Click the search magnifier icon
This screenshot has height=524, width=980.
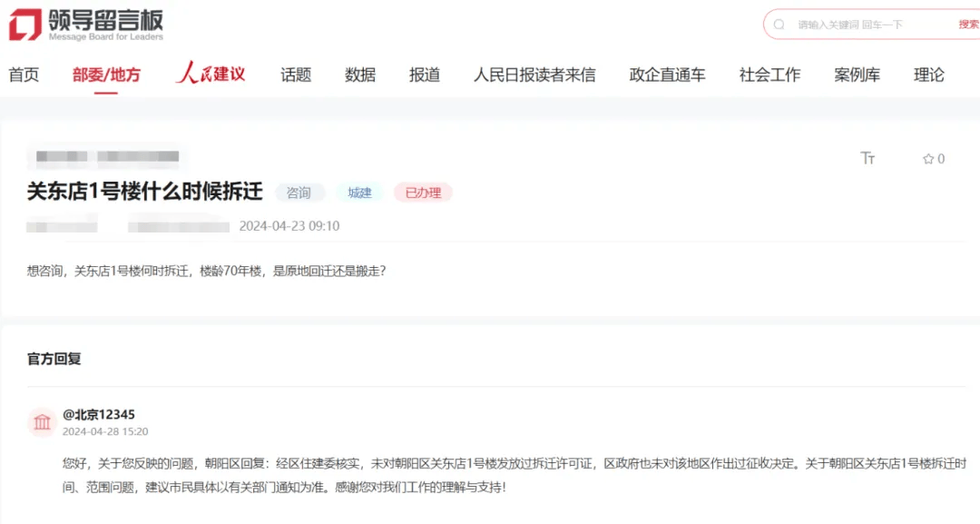(x=779, y=25)
